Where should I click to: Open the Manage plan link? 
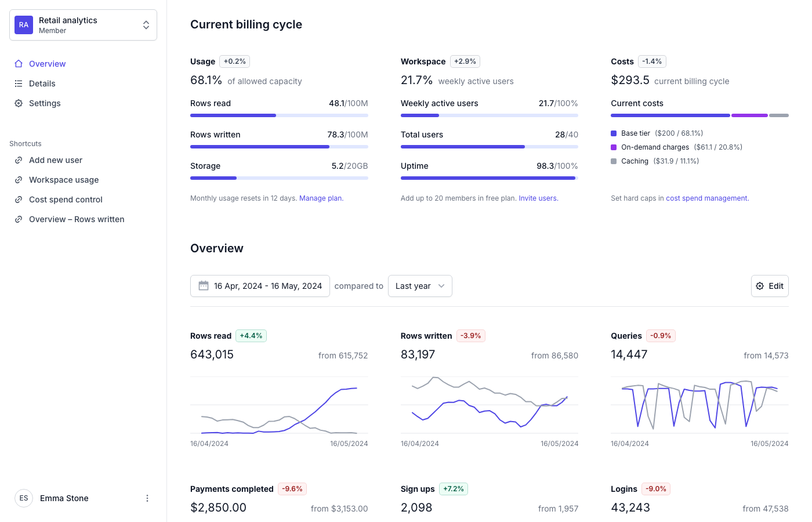[320, 198]
